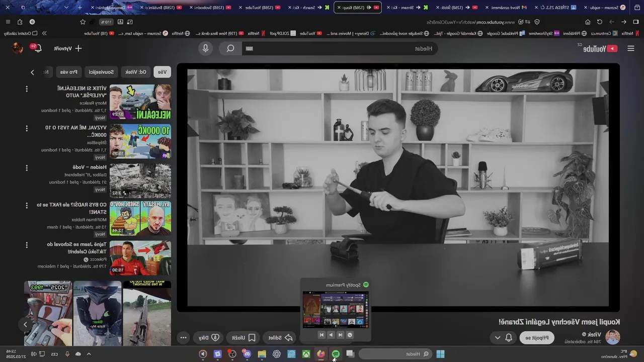Viewport: 644px width, 362px height.
Task: Click the Připojit se join button
Action: [537, 338]
